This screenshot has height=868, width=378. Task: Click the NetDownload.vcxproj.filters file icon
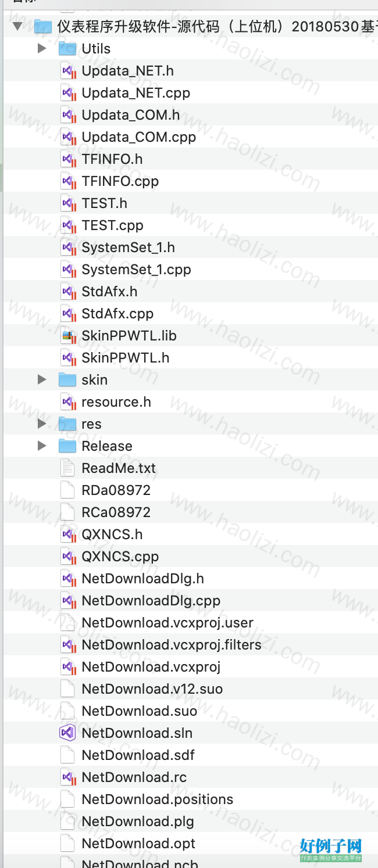coord(68,644)
